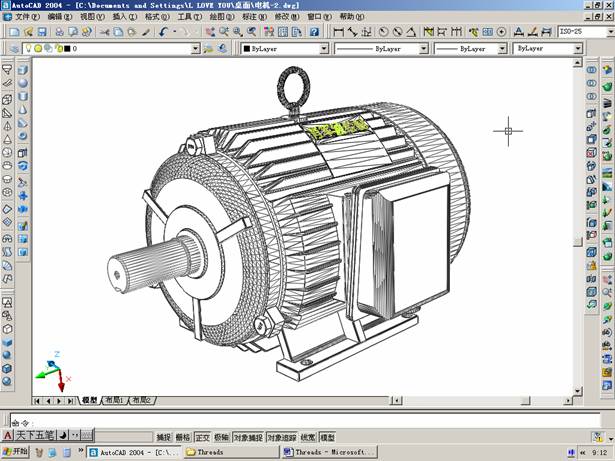The width and height of the screenshot is (615, 461).
Task: Open the DesignCenter icon
Action: [x=283, y=32]
